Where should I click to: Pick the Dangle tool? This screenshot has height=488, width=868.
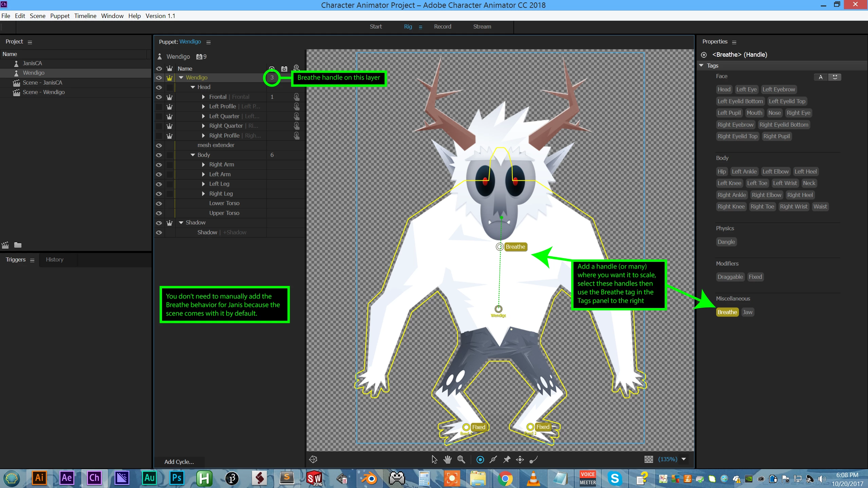pos(534,459)
